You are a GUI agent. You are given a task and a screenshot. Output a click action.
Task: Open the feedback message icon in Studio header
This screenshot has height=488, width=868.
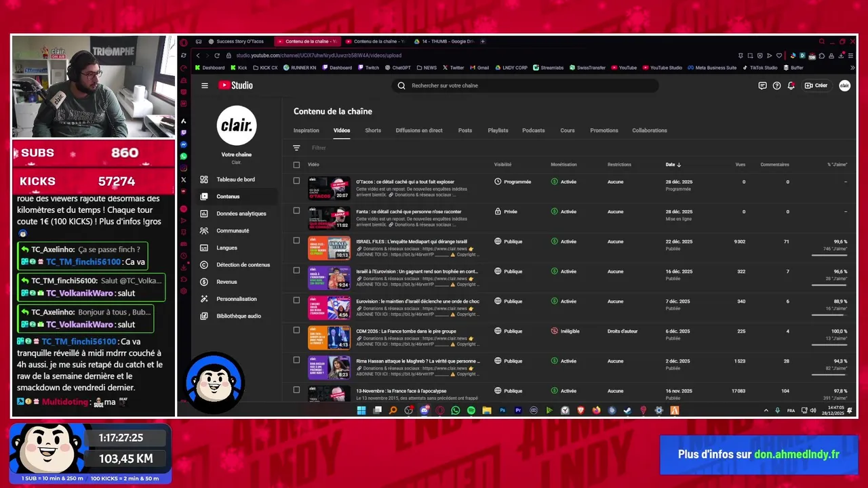tap(762, 85)
